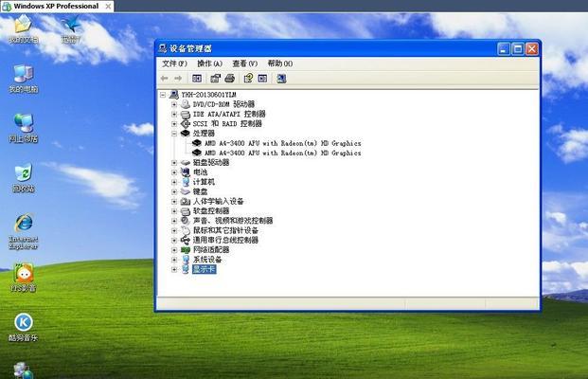Click the green 网络适配器 network card icon

pos(186,250)
